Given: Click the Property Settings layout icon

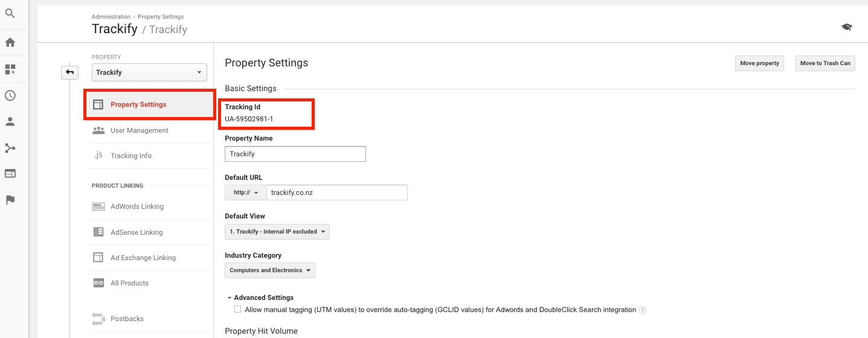Looking at the screenshot, I should point(98,104).
